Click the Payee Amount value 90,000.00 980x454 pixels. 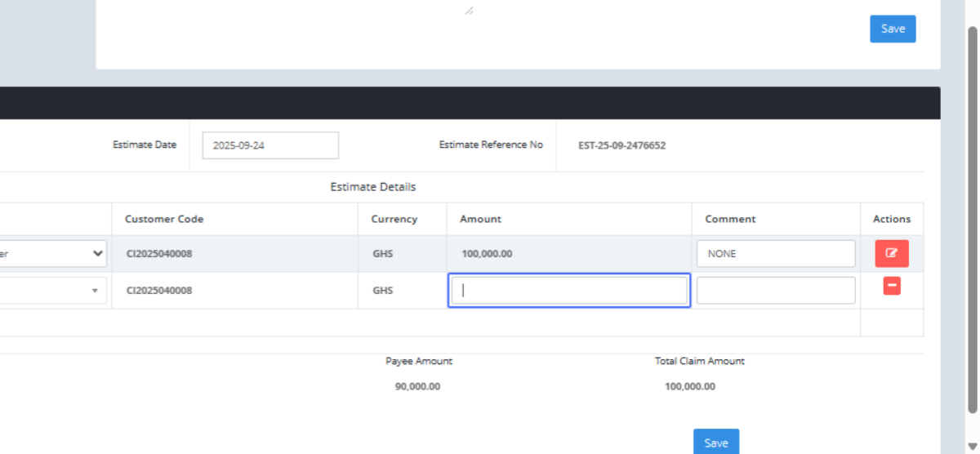pos(417,386)
